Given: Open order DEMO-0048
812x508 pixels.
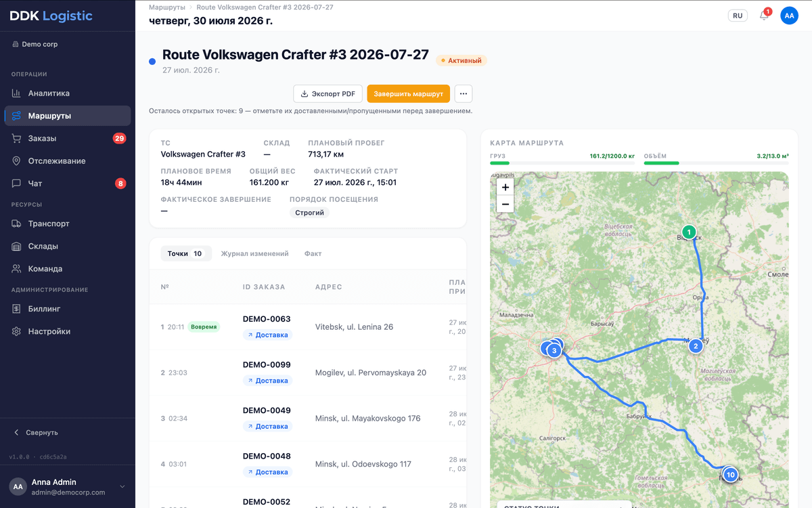Looking at the screenshot, I should tap(267, 456).
